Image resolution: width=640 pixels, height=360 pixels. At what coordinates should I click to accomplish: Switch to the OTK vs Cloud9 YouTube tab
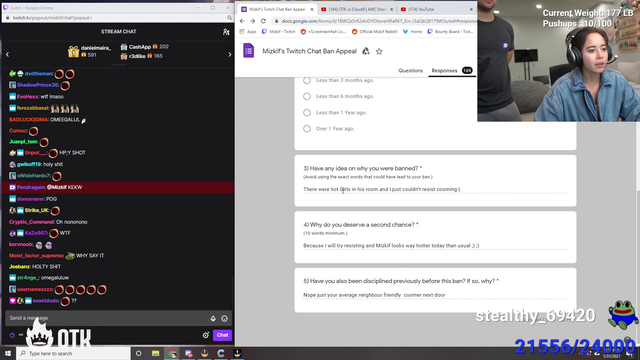[356, 9]
